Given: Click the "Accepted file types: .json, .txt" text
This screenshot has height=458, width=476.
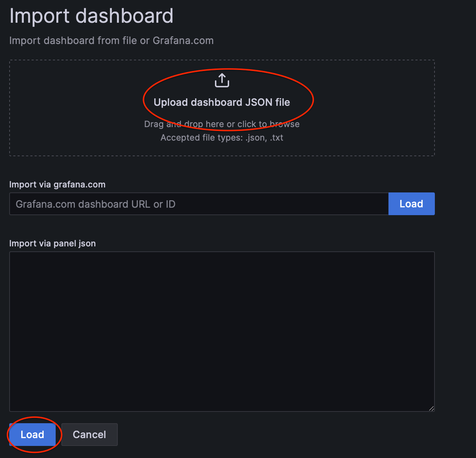Looking at the screenshot, I should coord(222,138).
